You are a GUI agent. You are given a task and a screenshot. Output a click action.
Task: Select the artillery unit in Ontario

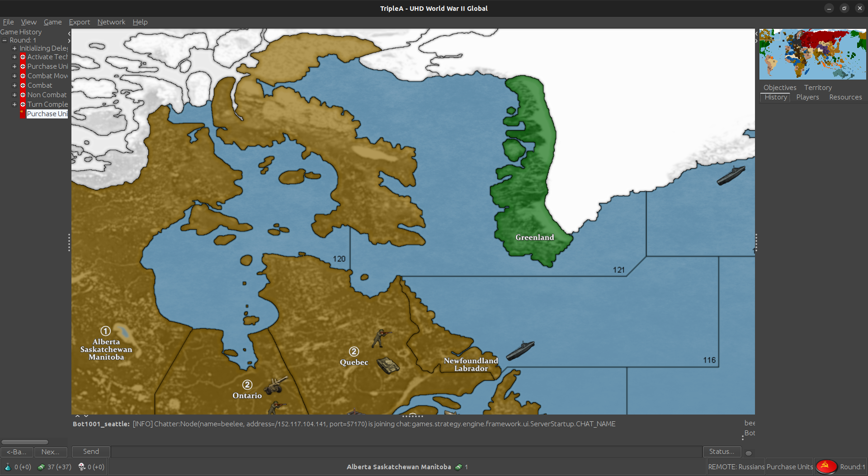(275, 385)
